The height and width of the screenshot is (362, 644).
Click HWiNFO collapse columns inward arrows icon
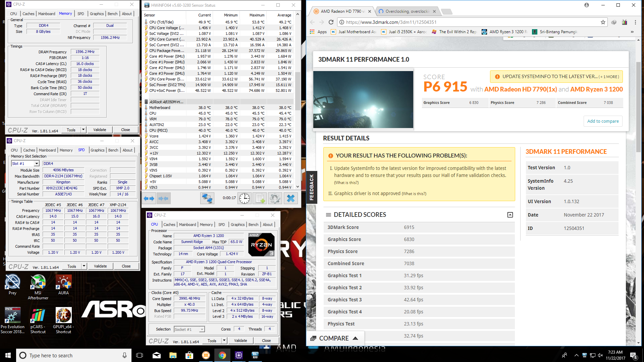point(163,198)
